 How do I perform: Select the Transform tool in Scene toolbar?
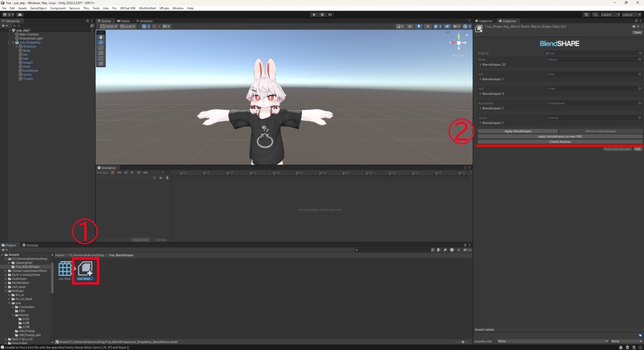101,63
